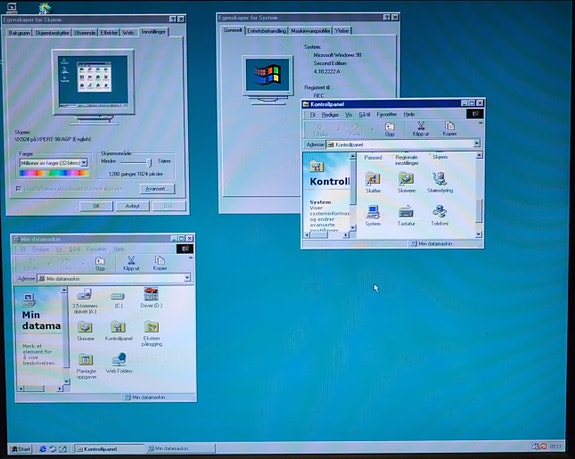The image size is (575, 459).
Task: Click the Skjermområde resolution slider handle
Action: coord(149,162)
